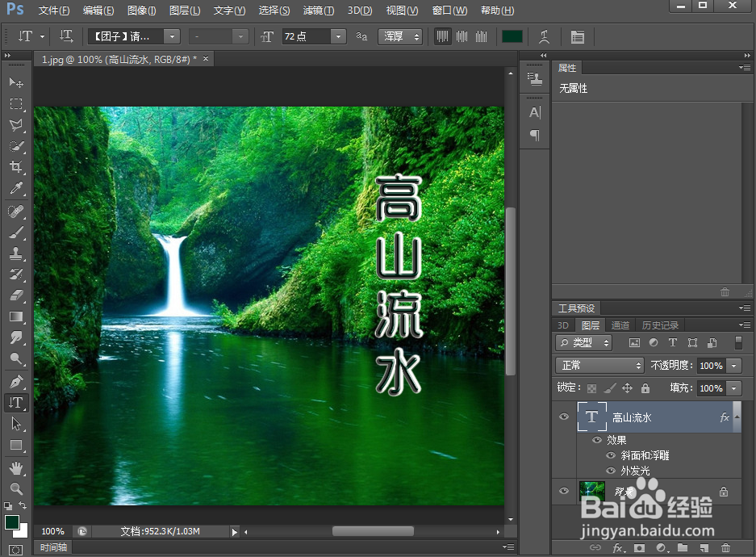Open the blend mode dropdown showing 正常
This screenshot has height=557, width=756.
[x=599, y=365]
